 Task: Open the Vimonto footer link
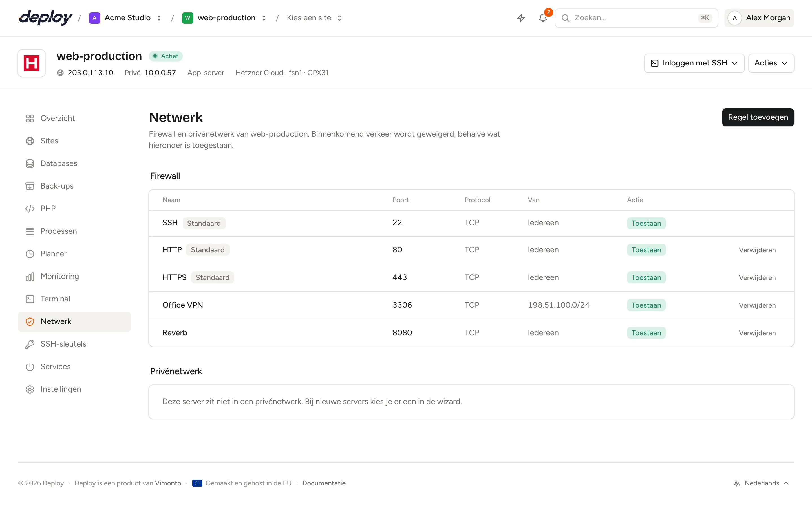(168, 483)
